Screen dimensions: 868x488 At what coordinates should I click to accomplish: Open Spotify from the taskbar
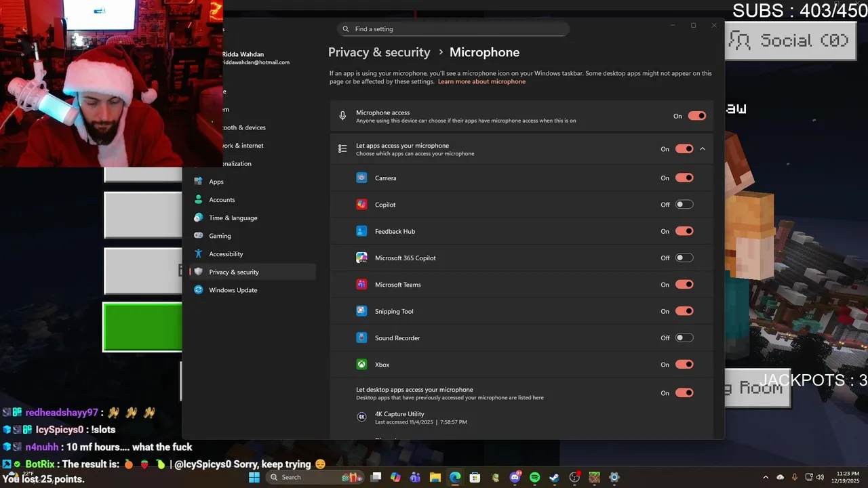[534, 477]
